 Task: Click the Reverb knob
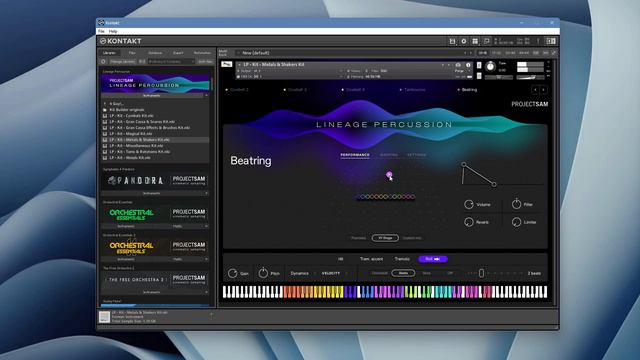point(469,222)
